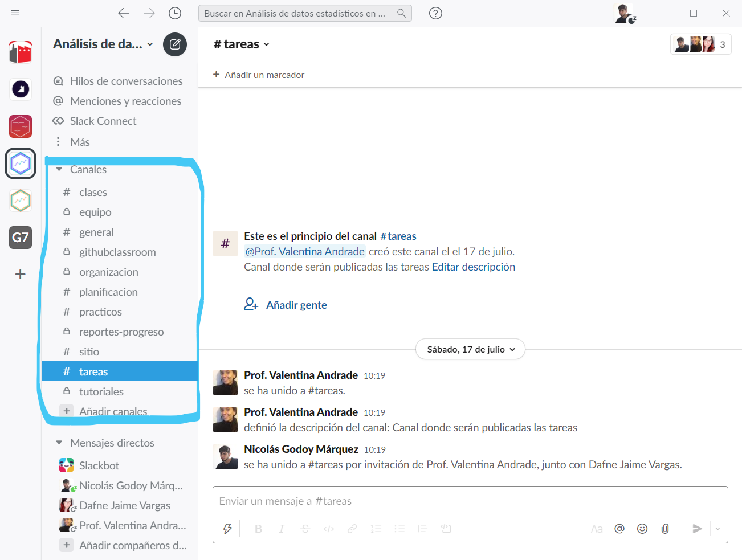Toggle bold formatting in composer

258,529
